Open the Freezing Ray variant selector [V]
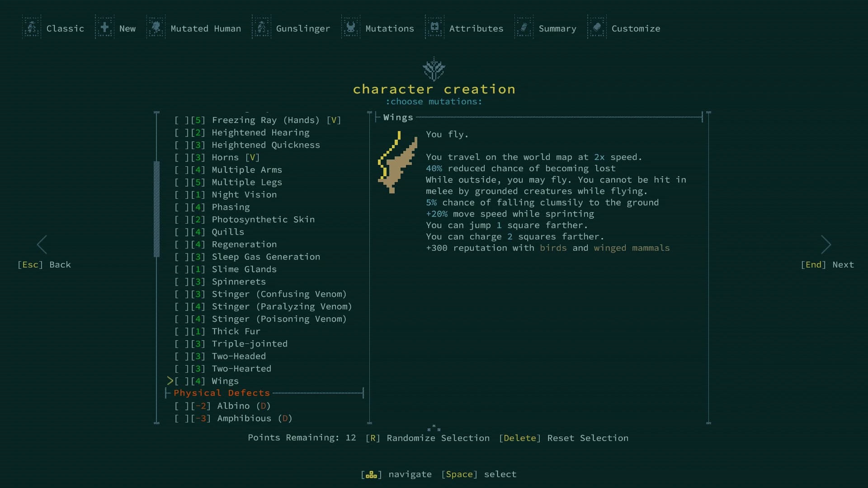 [334, 120]
